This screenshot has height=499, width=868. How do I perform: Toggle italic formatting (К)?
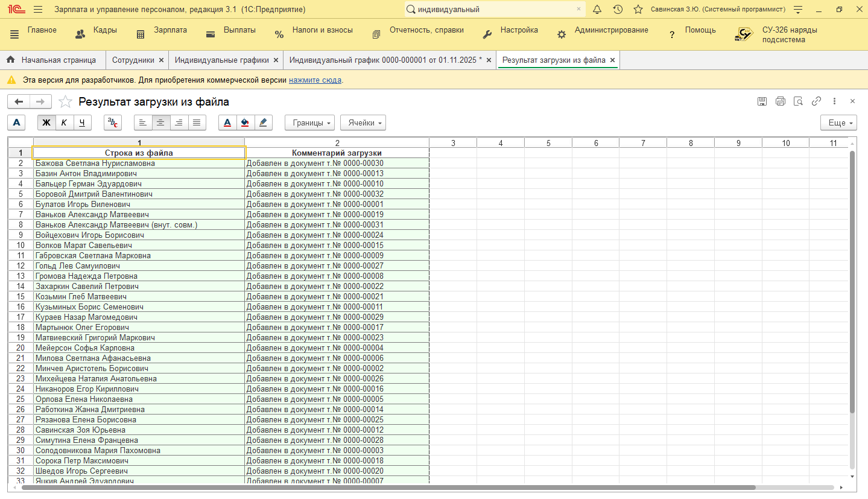tap(65, 122)
